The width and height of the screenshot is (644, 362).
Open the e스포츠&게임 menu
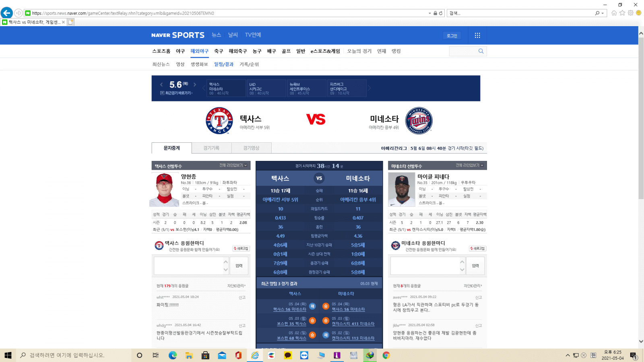(325, 51)
